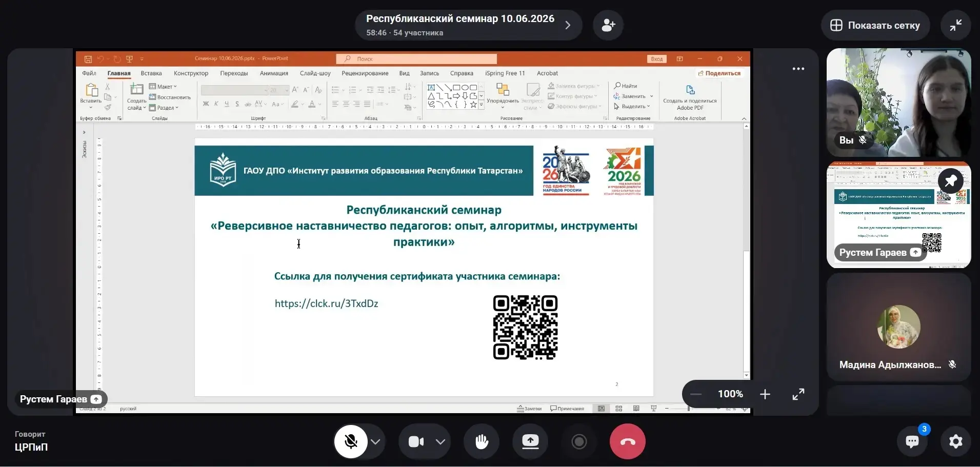Open three-dots menu on shared screen
This screenshot has height=467, width=980.
798,69
